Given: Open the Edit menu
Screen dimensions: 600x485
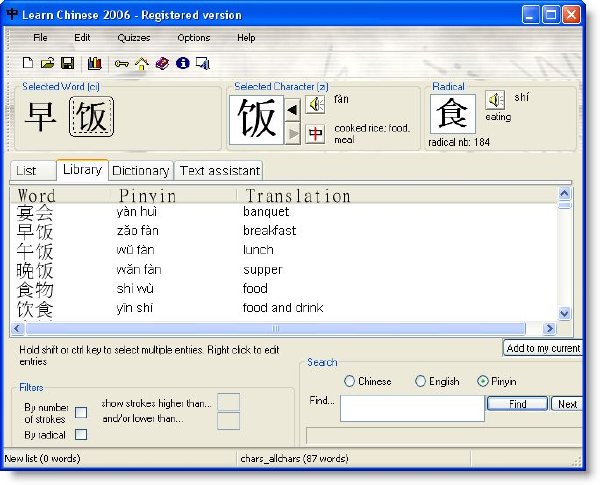Looking at the screenshot, I should click(82, 38).
